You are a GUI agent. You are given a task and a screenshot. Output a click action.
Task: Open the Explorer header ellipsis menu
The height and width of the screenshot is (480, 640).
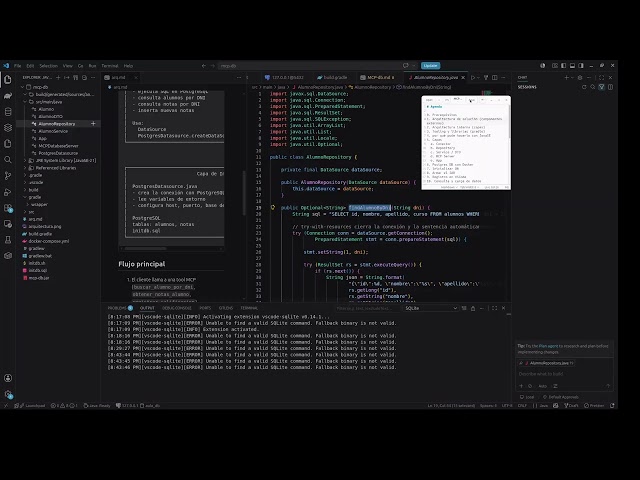pos(93,77)
